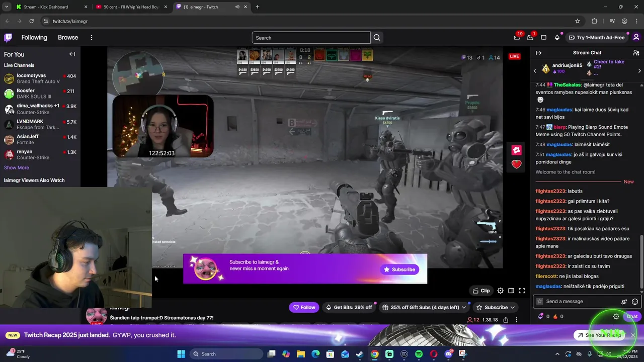This screenshot has width=644, height=362.
Task: Click flierscott username in chat
Action: point(546,276)
